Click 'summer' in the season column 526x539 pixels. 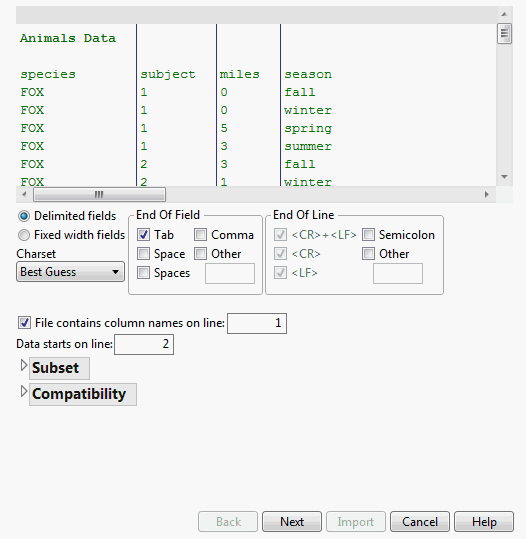(308, 146)
